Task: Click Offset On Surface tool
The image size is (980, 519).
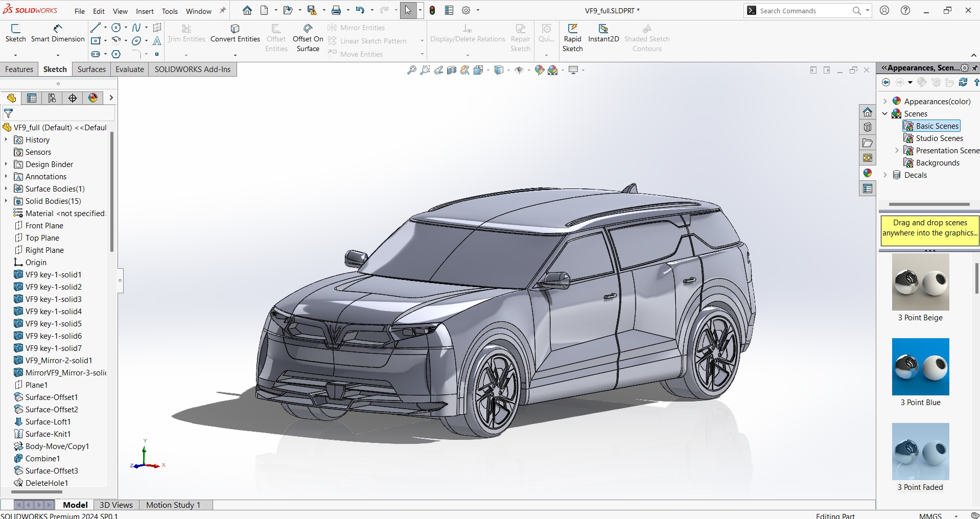Action: [x=308, y=38]
